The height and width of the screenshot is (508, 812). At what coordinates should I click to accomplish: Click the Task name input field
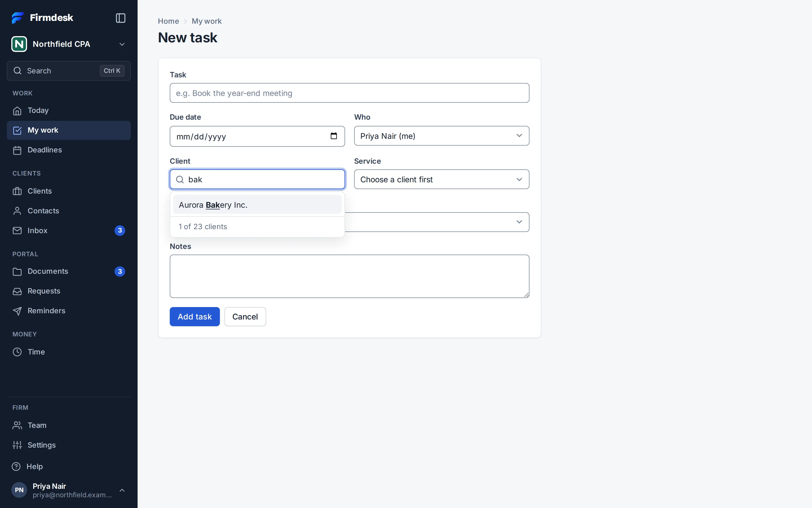pyautogui.click(x=349, y=93)
